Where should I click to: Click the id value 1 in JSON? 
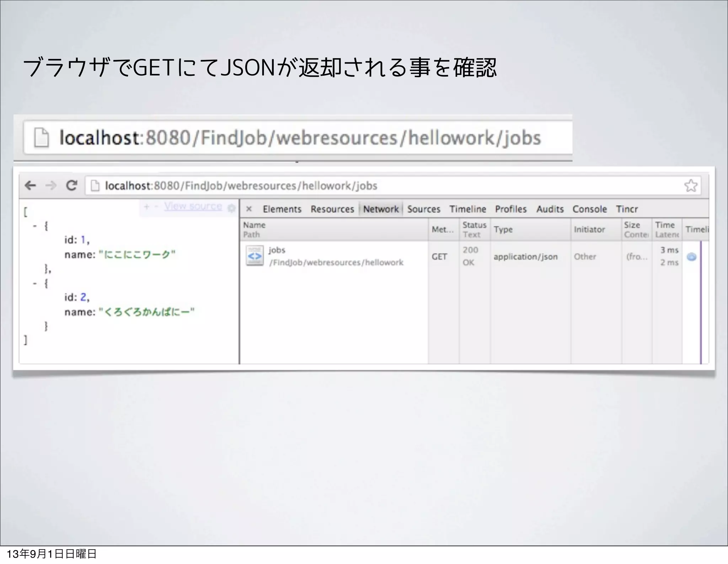coord(84,240)
